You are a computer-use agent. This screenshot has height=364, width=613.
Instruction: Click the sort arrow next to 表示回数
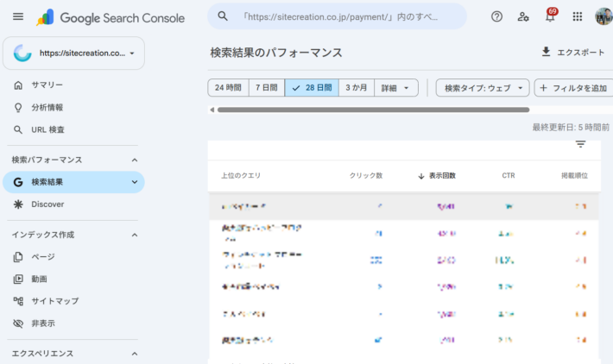[x=421, y=176]
